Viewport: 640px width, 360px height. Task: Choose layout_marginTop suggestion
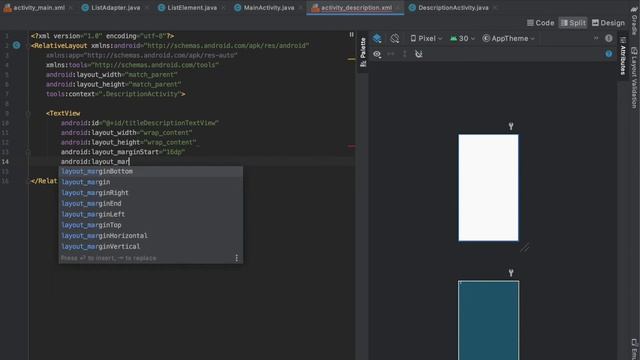151,225
